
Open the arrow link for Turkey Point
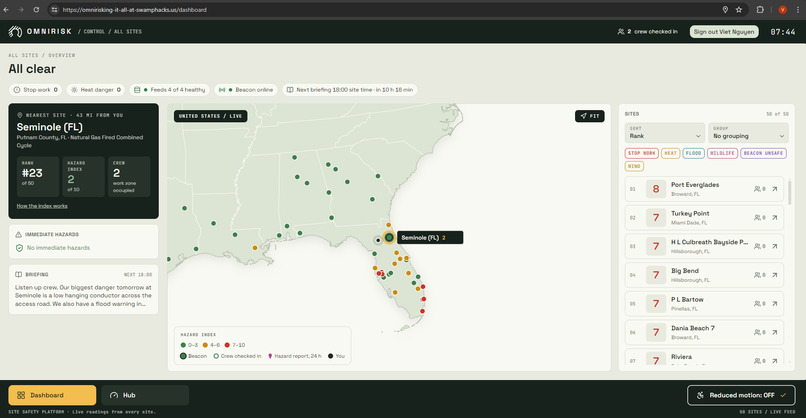coord(775,218)
